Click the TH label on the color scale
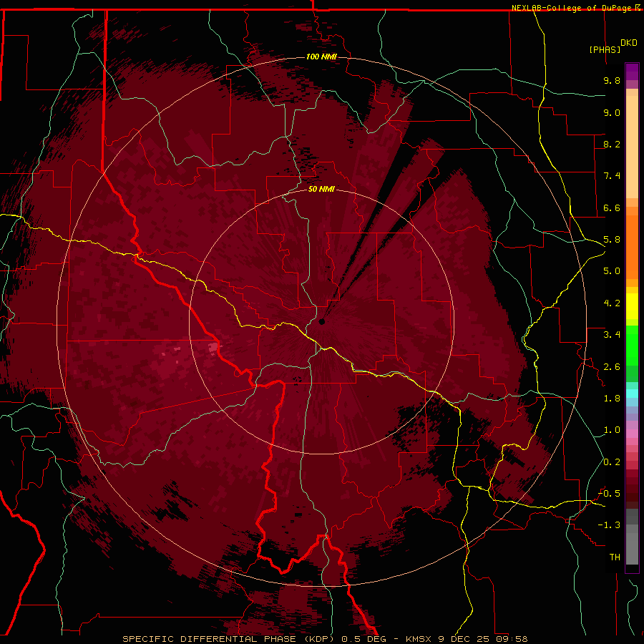This screenshot has height=644, width=644. (615, 557)
